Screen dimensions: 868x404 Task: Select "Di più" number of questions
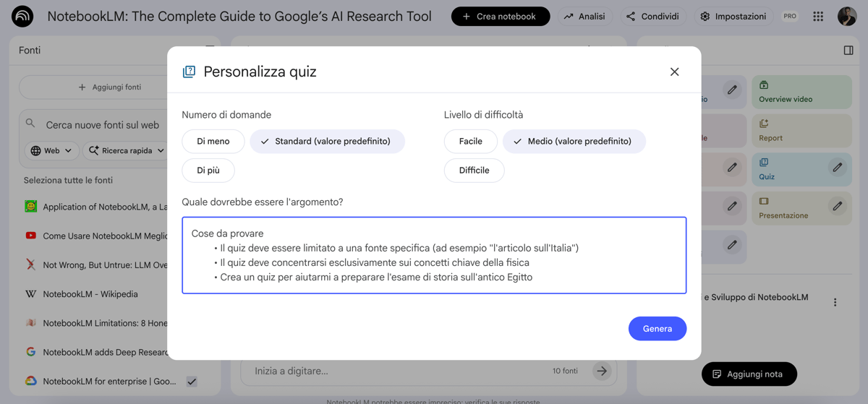[x=208, y=171]
